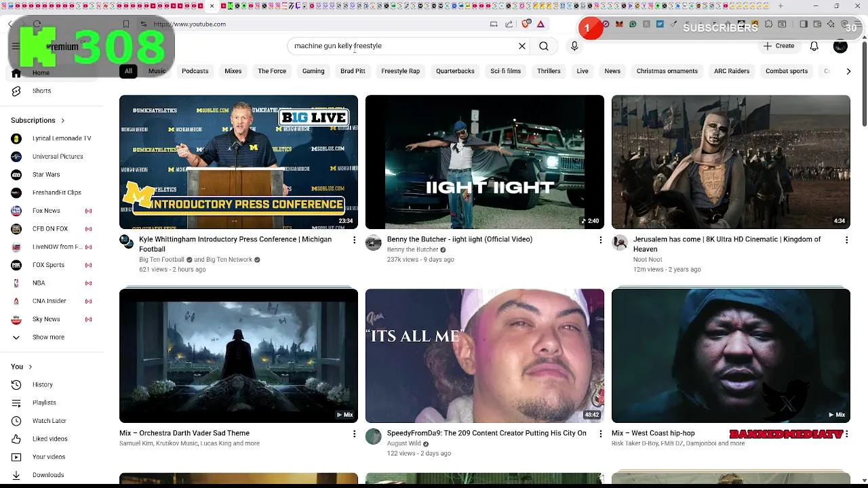The width and height of the screenshot is (868, 488).
Task: Click Benny the Butcher channel avatar
Action: 373,243
